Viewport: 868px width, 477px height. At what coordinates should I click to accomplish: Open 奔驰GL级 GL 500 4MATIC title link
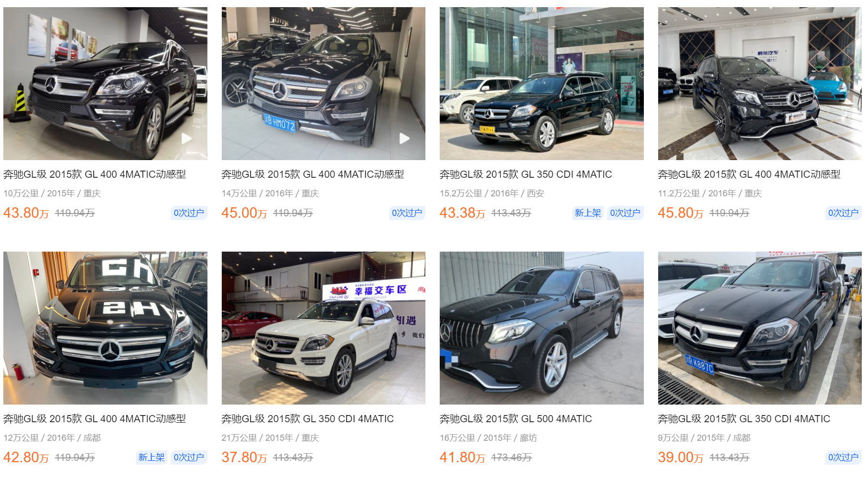[x=516, y=419]
